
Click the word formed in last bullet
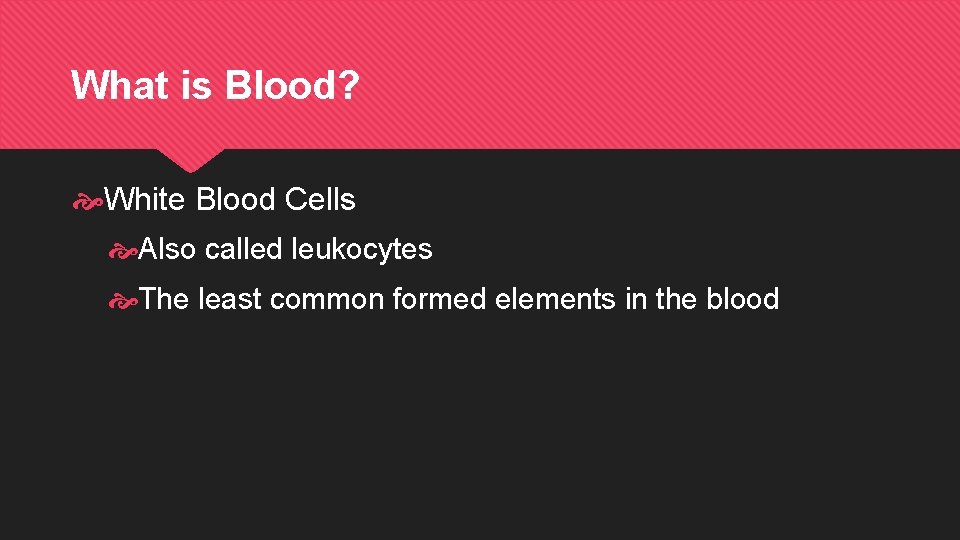[x=439, y=299]
